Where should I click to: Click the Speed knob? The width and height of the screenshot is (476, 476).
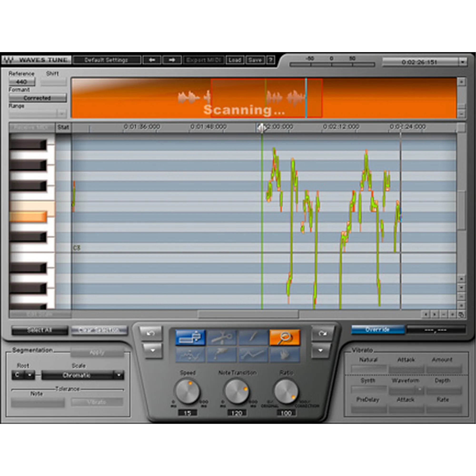click(x=187, y=391)
